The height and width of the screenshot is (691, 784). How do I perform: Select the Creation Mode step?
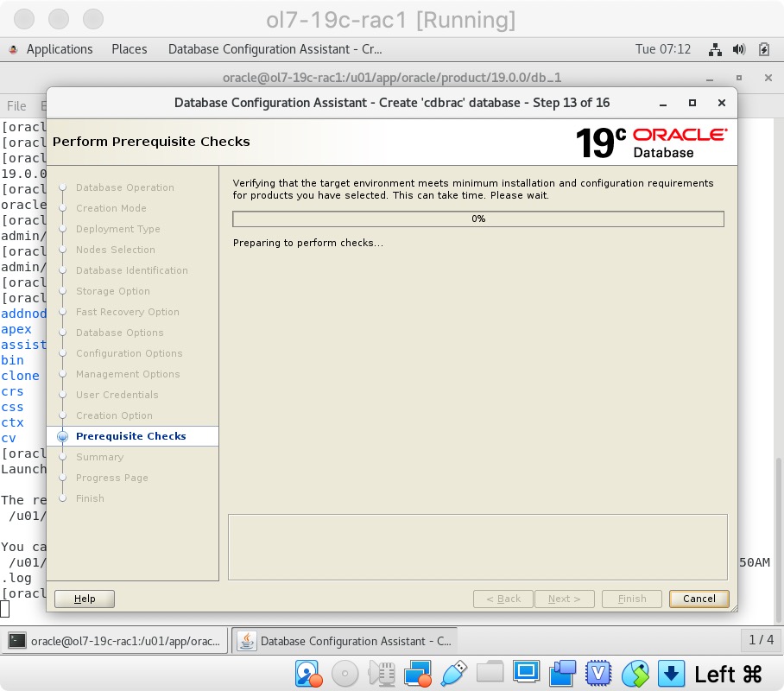point(111,208)
